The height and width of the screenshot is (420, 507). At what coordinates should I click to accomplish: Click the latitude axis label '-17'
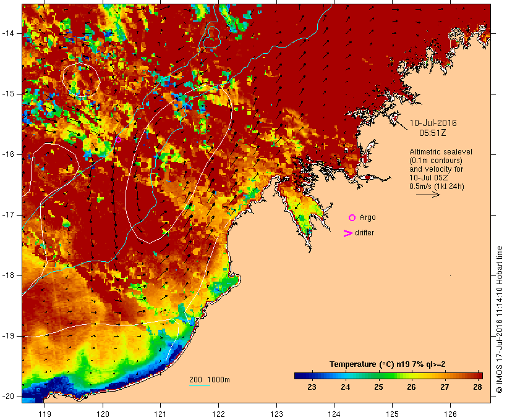(8, 215)
